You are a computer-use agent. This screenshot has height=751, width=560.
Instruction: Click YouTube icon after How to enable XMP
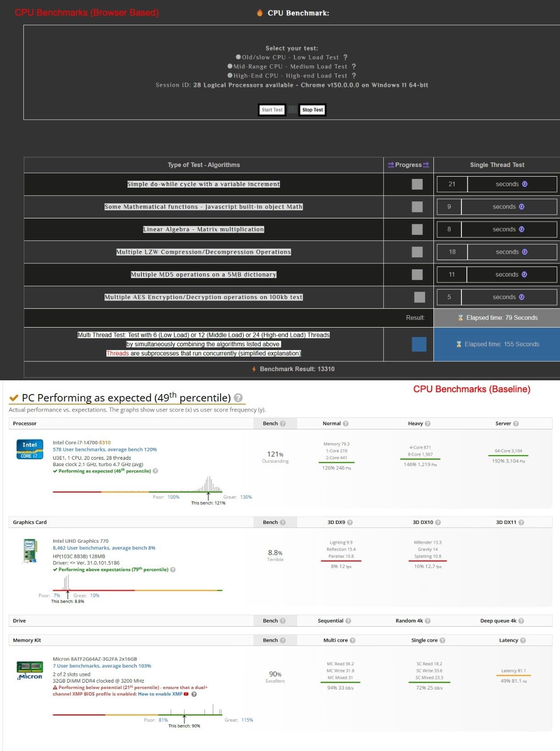[186, 694]
